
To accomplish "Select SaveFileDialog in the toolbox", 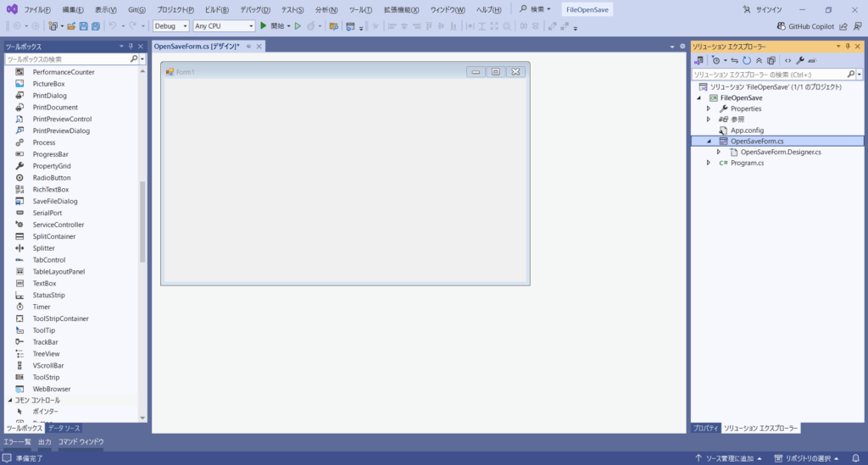I will 55,202.
